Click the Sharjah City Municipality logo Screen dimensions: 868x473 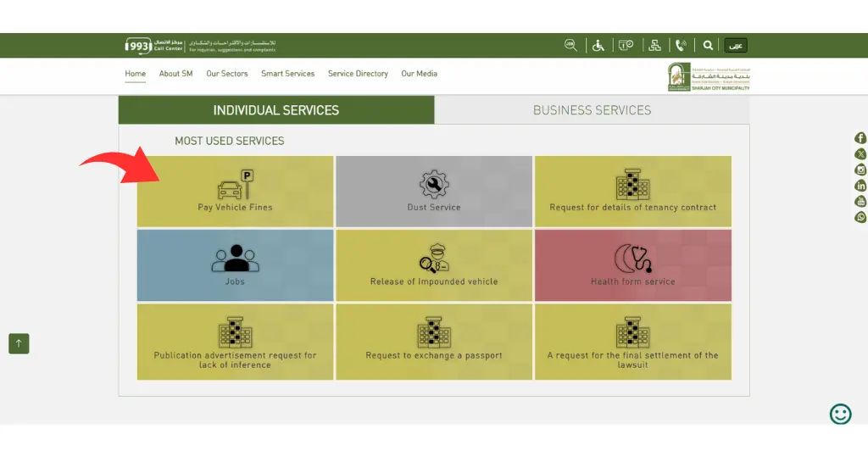[x=709, y=77]
